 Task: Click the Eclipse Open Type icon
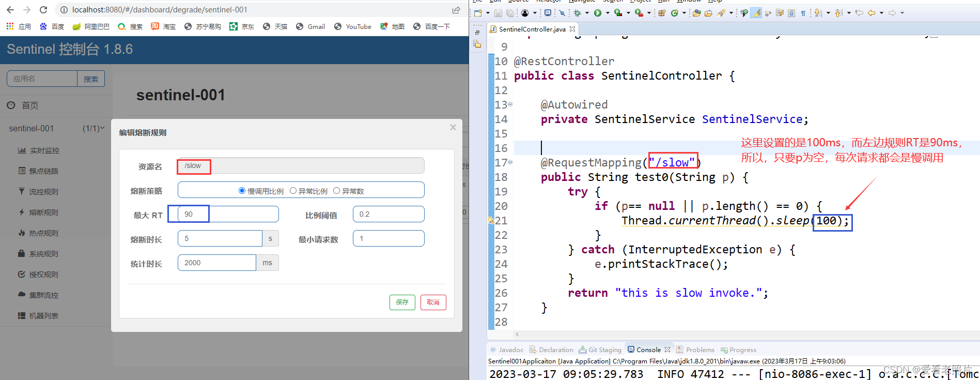click(x=696, y=13)
